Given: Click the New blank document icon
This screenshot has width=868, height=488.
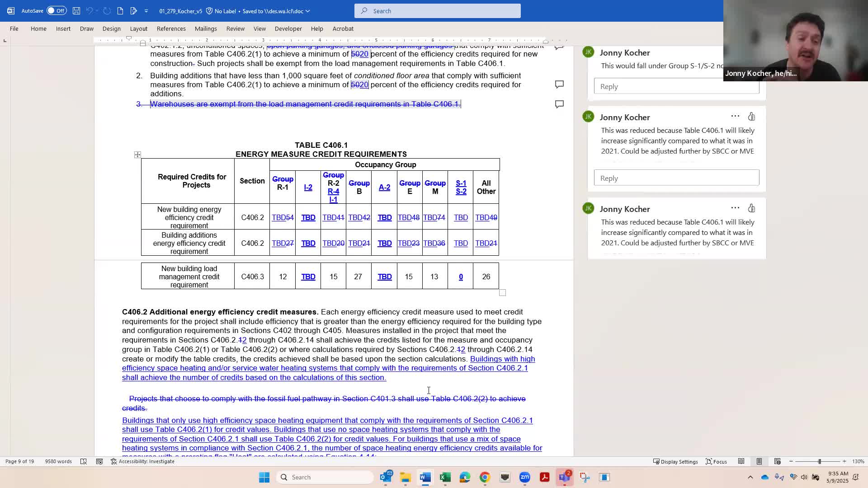Looking at the screenshot, I should coord(120,11).
